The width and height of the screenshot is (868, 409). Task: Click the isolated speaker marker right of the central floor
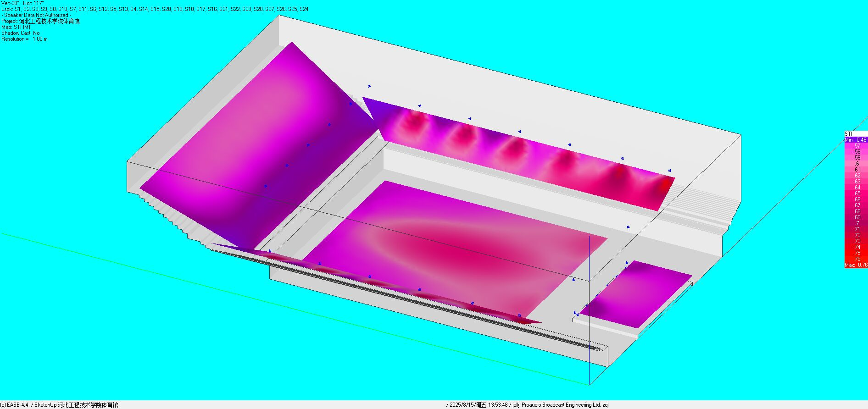(628, 227)
